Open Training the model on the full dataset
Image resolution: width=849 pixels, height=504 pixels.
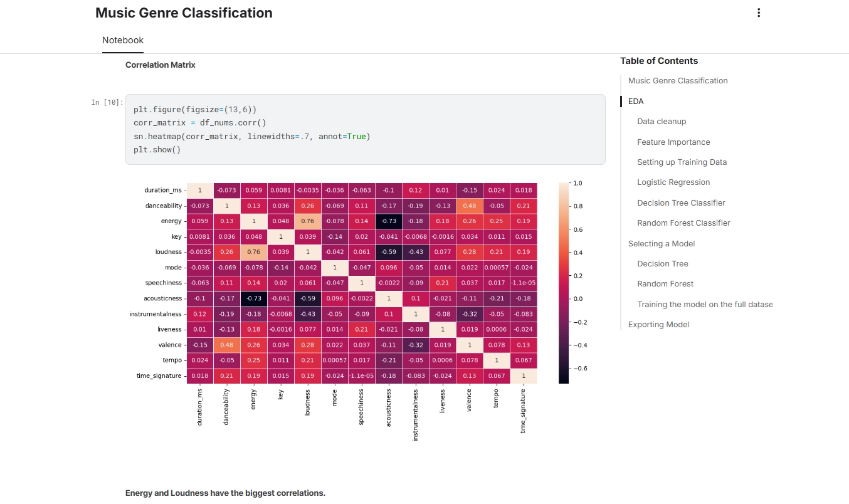(x=705, y=304)
